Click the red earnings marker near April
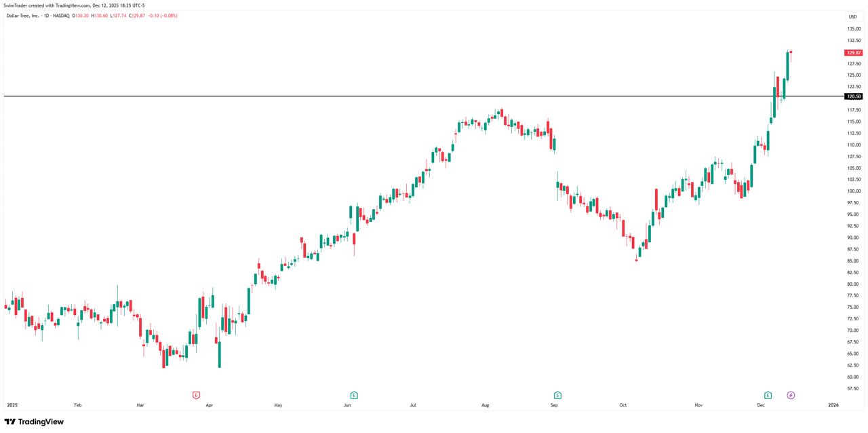This screenshot has width=868, height=433. click(196, 395)
